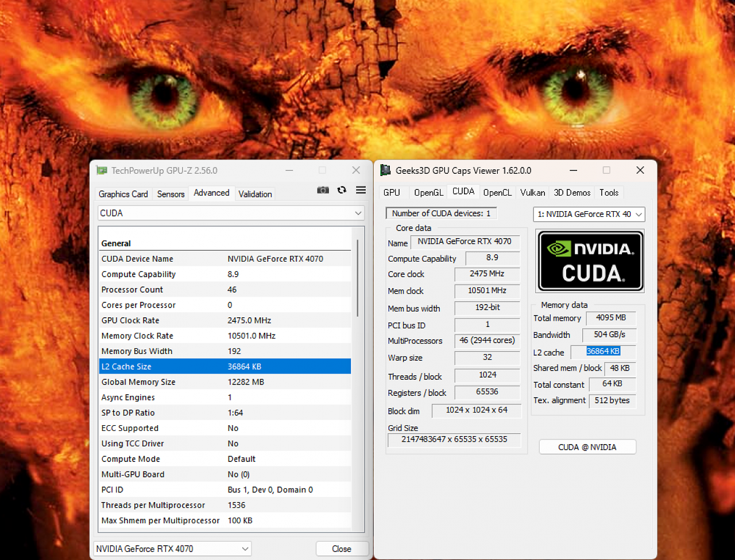Image resolution: width=735 pixels, height=560 pixels.
Task: Expand the CUDA category dropdown in GPU-Z
Action: [x=231, y=213]
